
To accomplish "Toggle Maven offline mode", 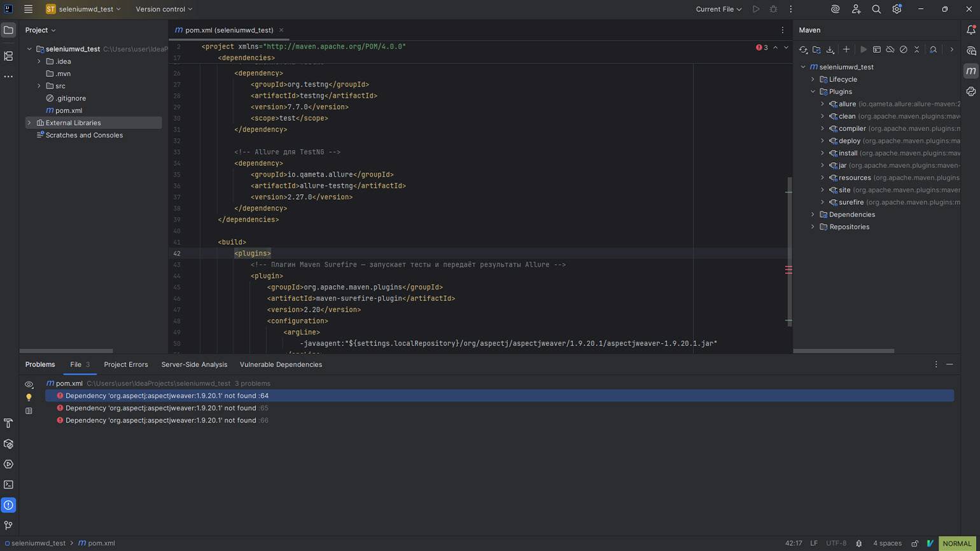I will pyautogui.click(x=890, y=49).
